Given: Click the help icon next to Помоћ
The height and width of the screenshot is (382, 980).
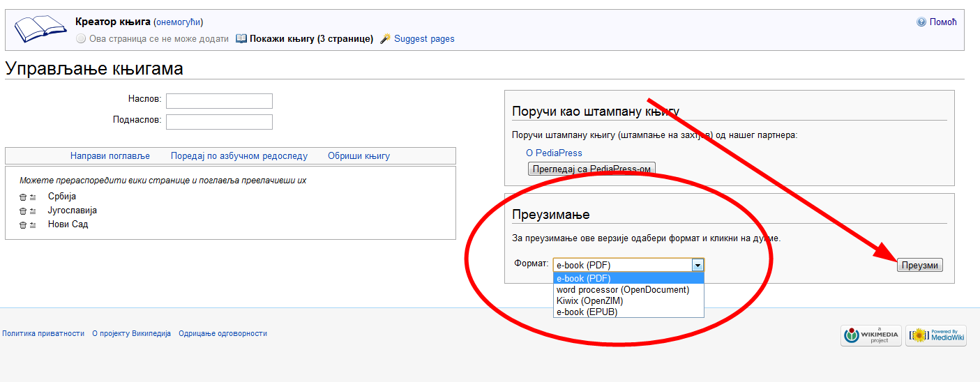Looking at the screenshot, I should coord(921,22).
